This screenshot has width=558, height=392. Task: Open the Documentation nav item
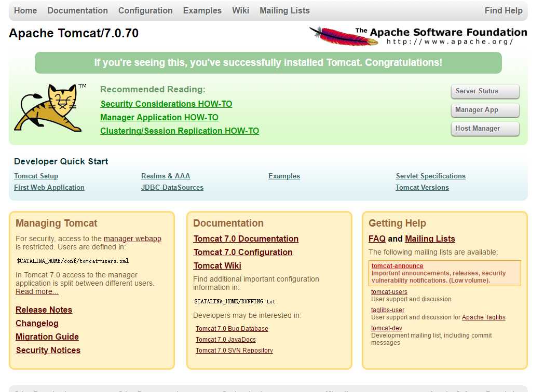[77, 11]
